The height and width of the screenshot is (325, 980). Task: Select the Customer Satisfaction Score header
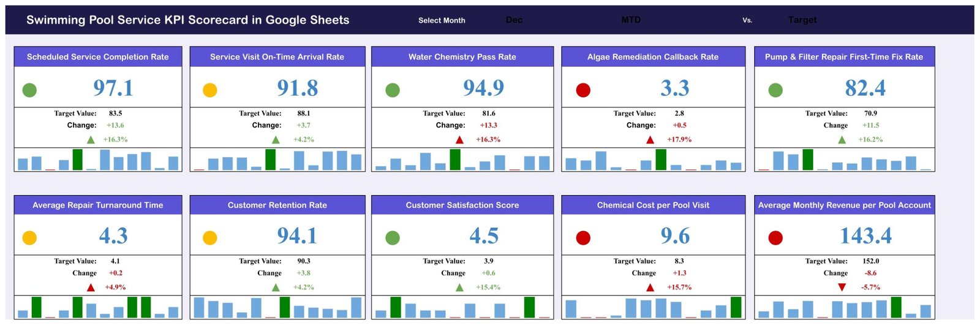pos(462,205)
